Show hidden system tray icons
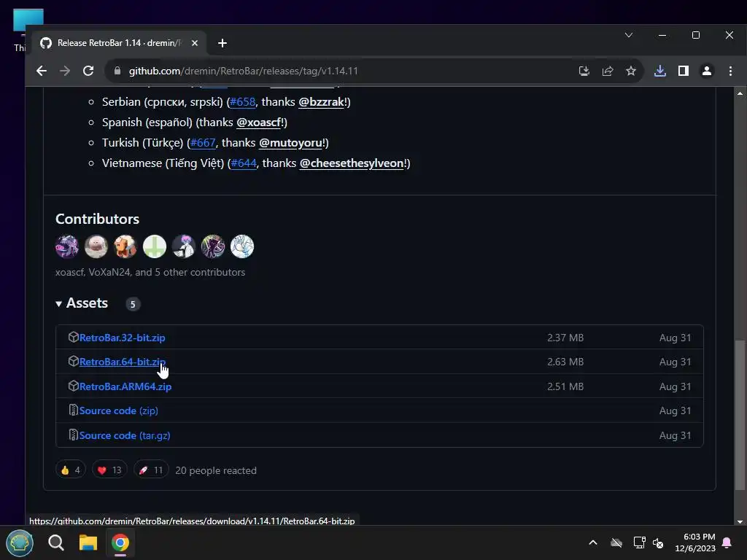747x560 pixels. 592,542
